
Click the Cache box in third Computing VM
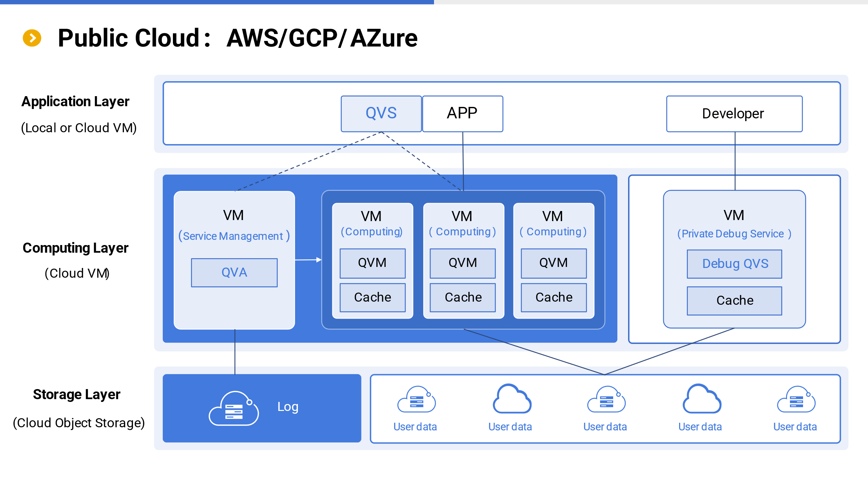click(553, 297)
